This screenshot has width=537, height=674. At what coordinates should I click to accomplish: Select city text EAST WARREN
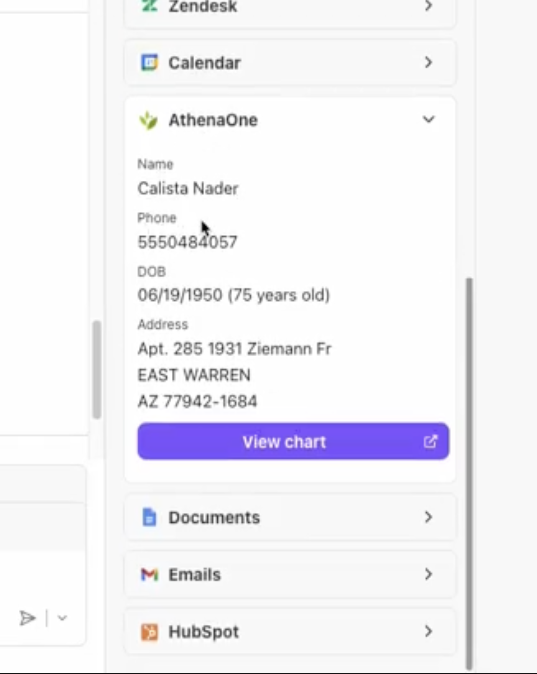pyautogui.click(x=194, y=375)
